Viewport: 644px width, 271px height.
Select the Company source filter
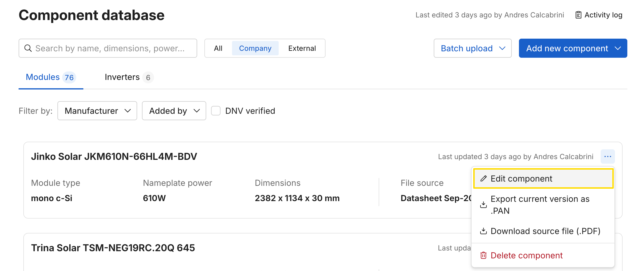(255, 48)
